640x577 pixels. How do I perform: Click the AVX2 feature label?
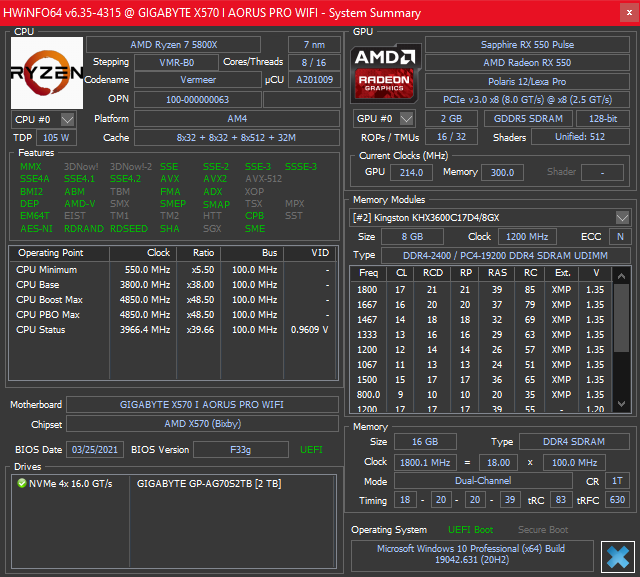215,179
